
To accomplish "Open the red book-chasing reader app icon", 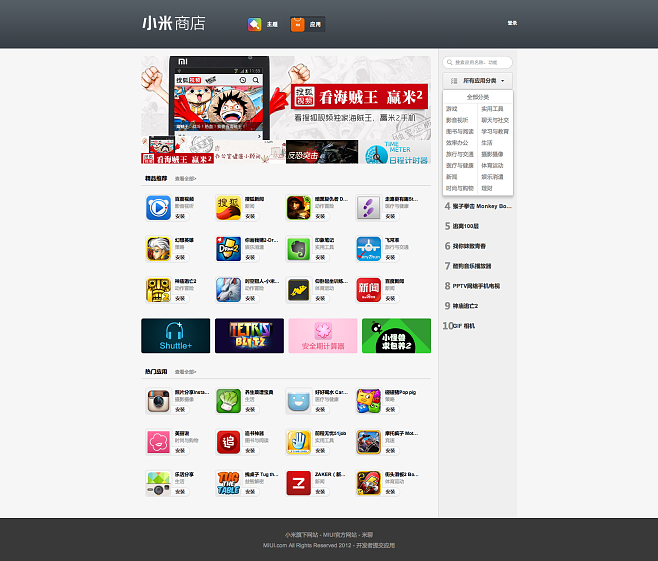I will coord(228,442).
